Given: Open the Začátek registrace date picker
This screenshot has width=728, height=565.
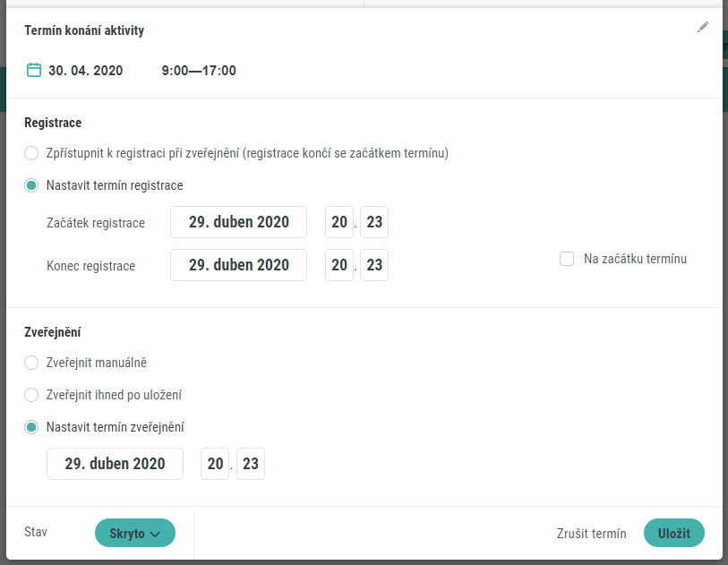Looking at the screenshot, I should [239, 222].
